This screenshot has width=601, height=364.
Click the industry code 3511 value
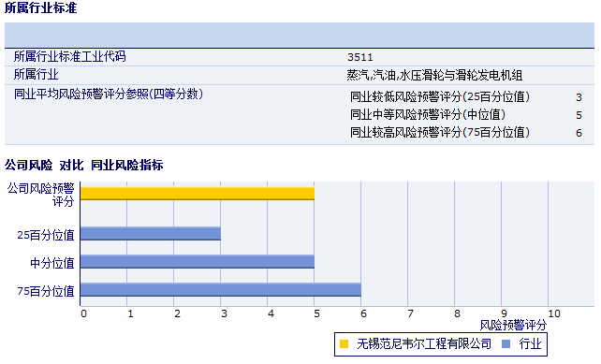coord(359,57)
